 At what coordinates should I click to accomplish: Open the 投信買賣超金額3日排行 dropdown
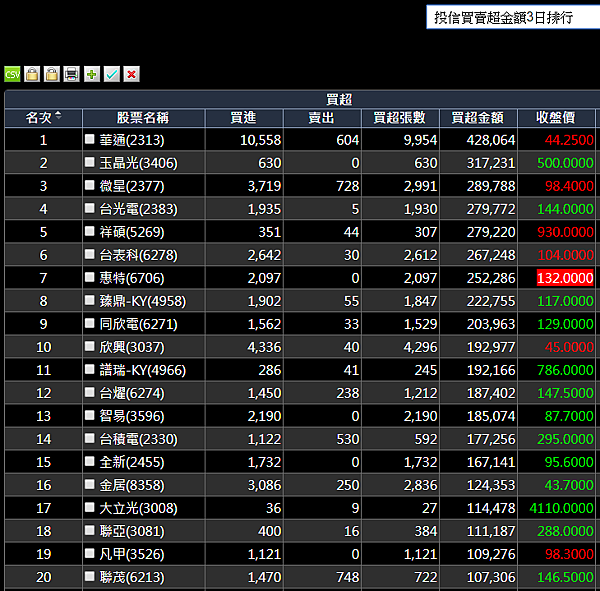pos(513,17)
